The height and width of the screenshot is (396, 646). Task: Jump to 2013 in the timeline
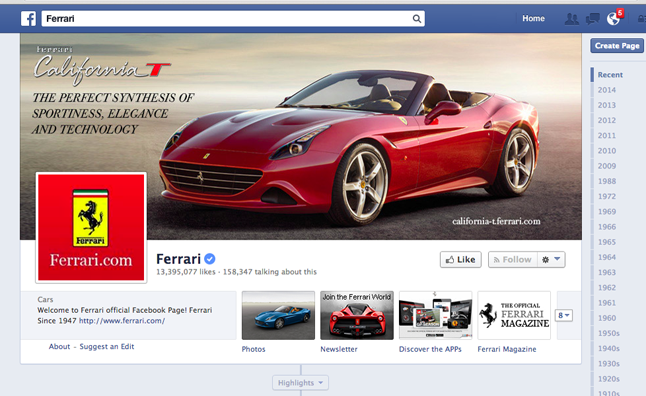tap(607, 105)
